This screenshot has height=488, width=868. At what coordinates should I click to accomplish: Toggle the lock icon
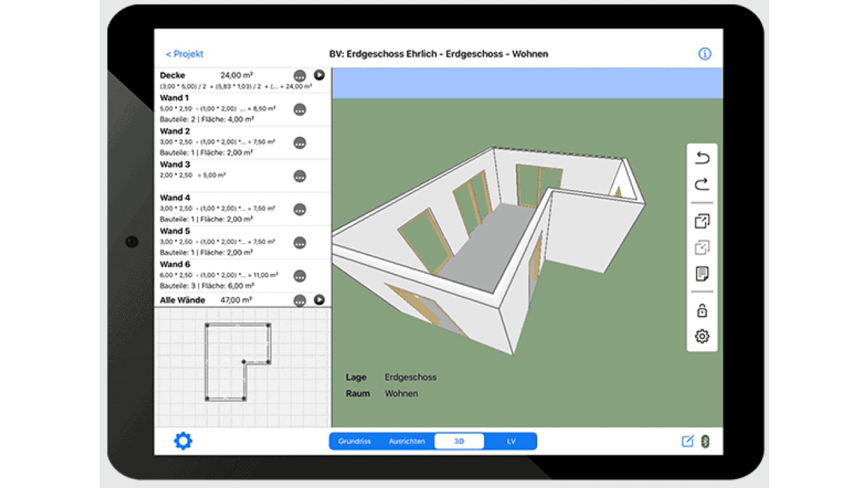(x=702, y=310)
